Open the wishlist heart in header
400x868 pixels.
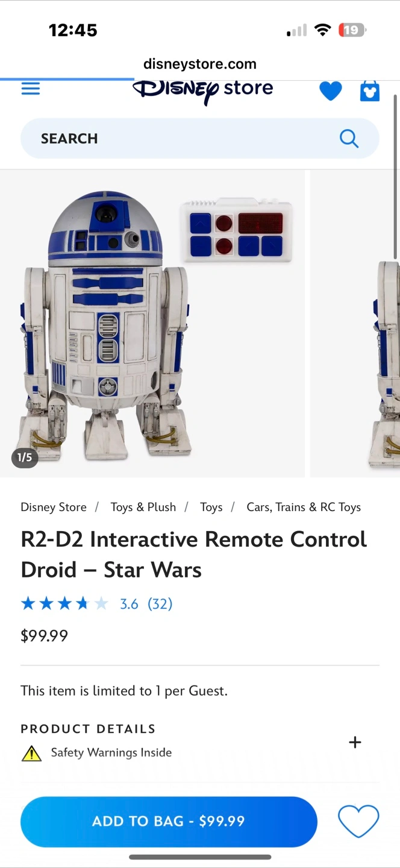(330, 91)
